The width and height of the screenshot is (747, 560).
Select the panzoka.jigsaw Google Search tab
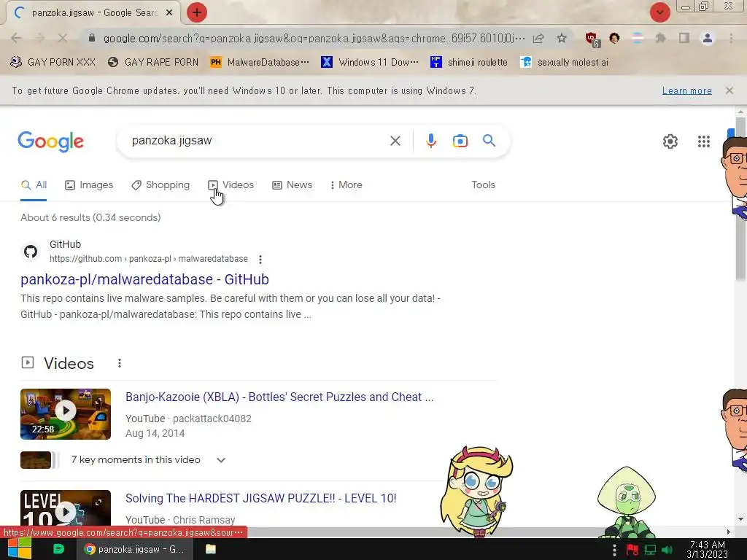point(94,13)
